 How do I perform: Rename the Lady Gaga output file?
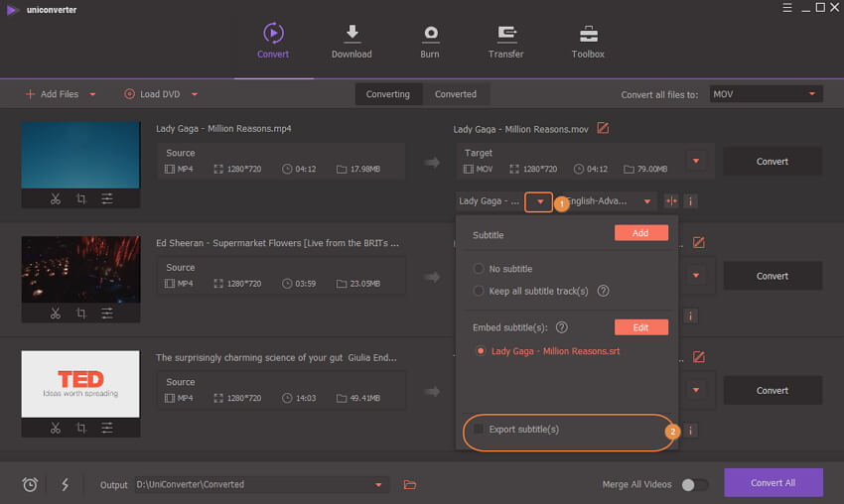[603, 128]
